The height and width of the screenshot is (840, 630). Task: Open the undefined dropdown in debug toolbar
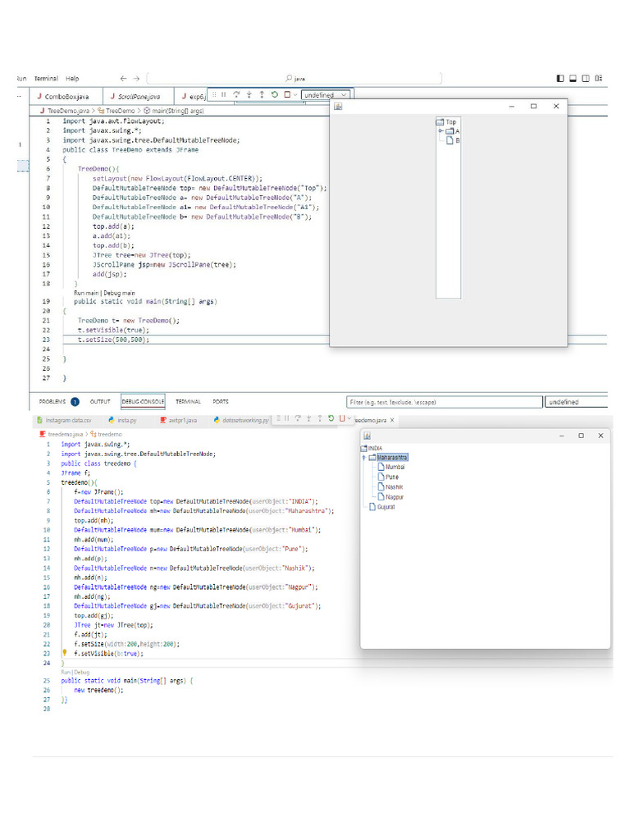click(326, 95)
